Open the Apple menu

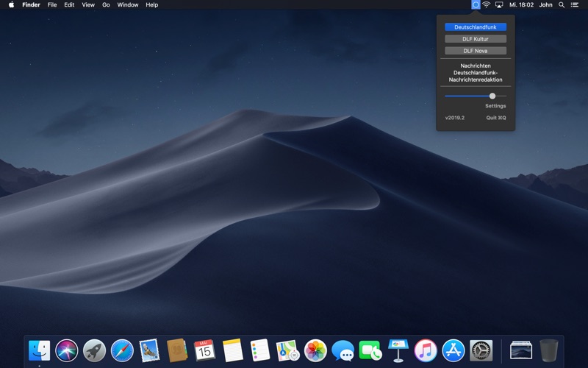[x=11, y=4]
